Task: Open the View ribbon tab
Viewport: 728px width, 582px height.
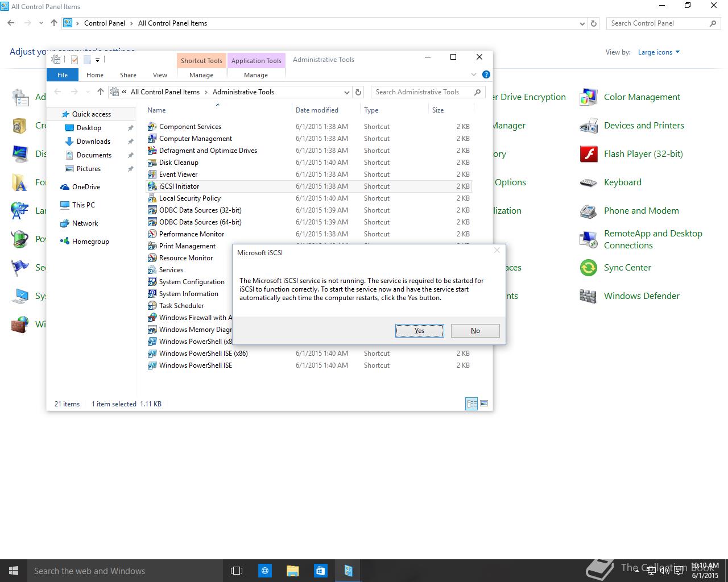Action: 160,75
